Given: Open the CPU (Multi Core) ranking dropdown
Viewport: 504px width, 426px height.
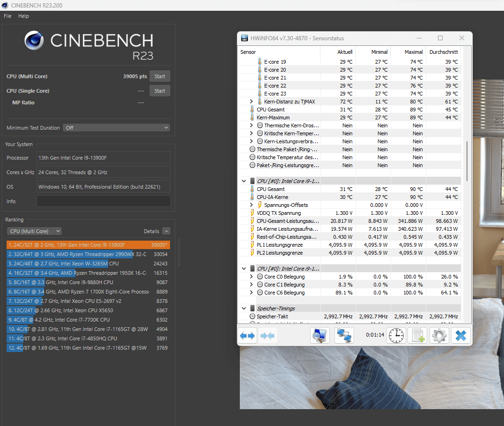Looking at the screenshot, I should pyautogui.click(x=34, y=231).
